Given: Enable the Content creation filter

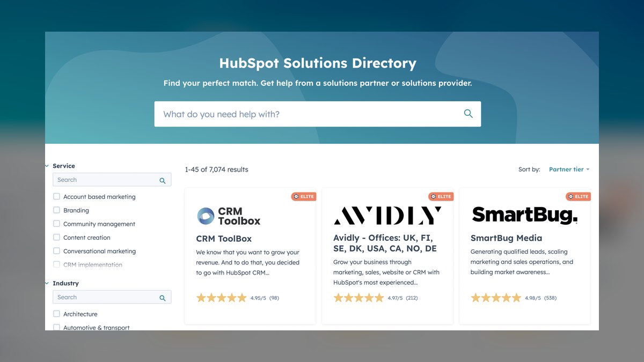Looking at the screenshot, I should pyautogui.click(x=56, y=237).
